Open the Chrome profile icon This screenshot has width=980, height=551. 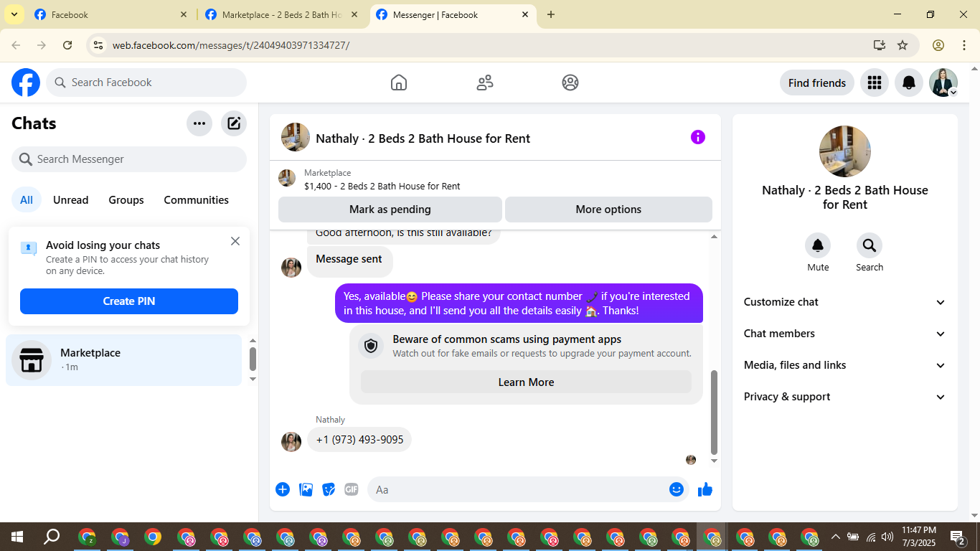[938, 45]
